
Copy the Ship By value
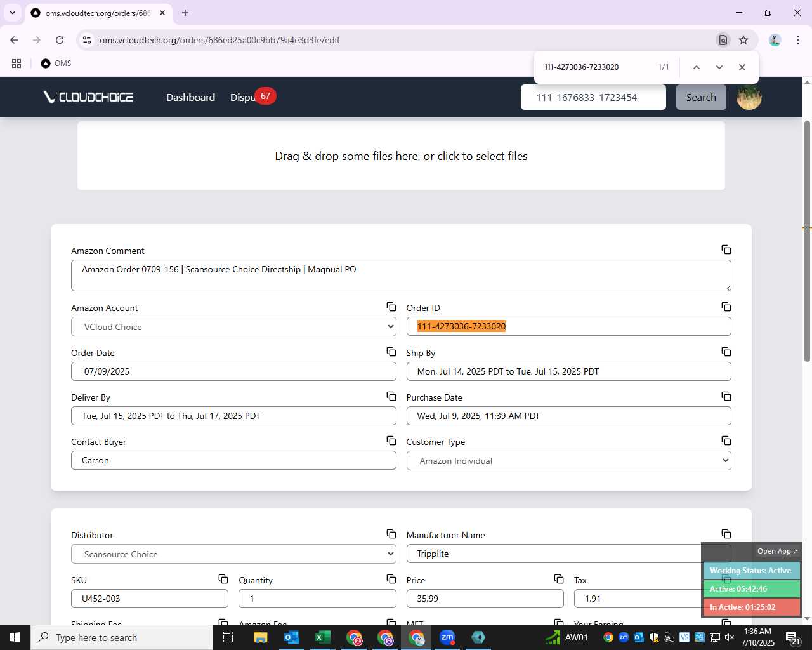click(726, 352)
